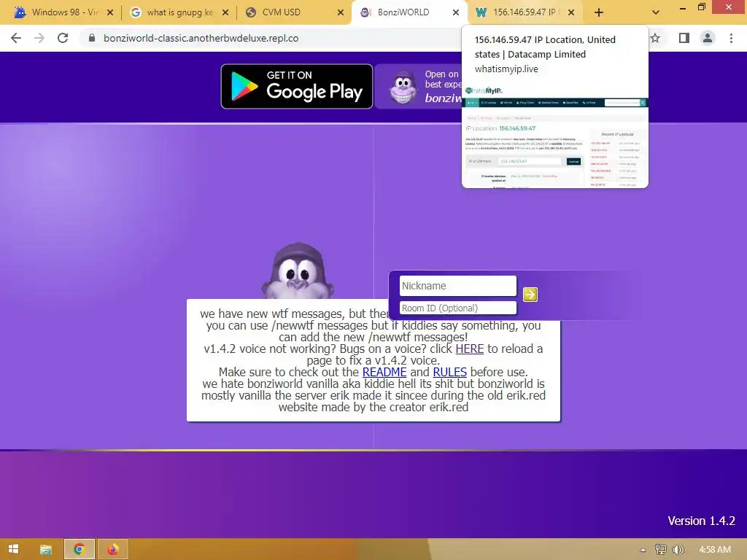Click the HERE link to reload voice
The height and width of the screenshot is (560, 747).
(469, 349)
